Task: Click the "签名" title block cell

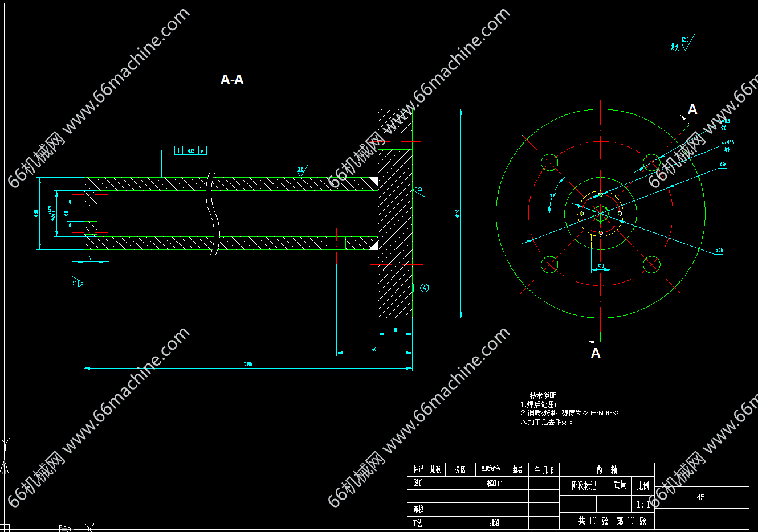Action: click(x=517, y=469)
